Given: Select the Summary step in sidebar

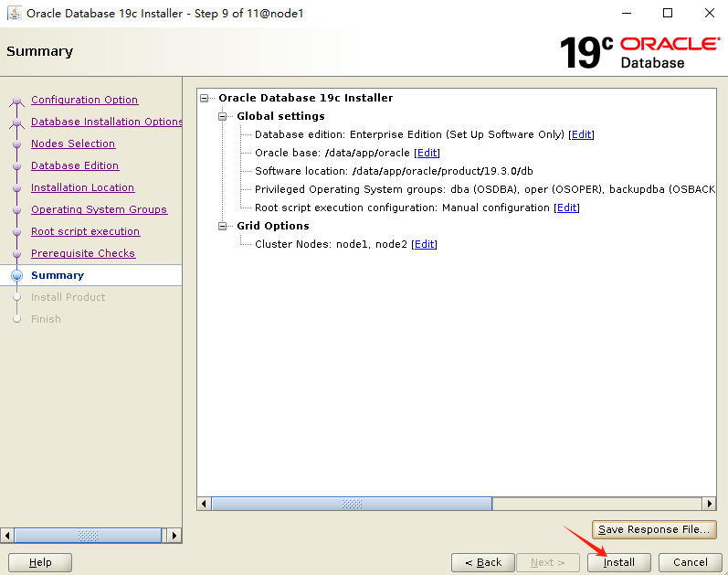Looking at the screenshot, I should (x=58, y=275).
